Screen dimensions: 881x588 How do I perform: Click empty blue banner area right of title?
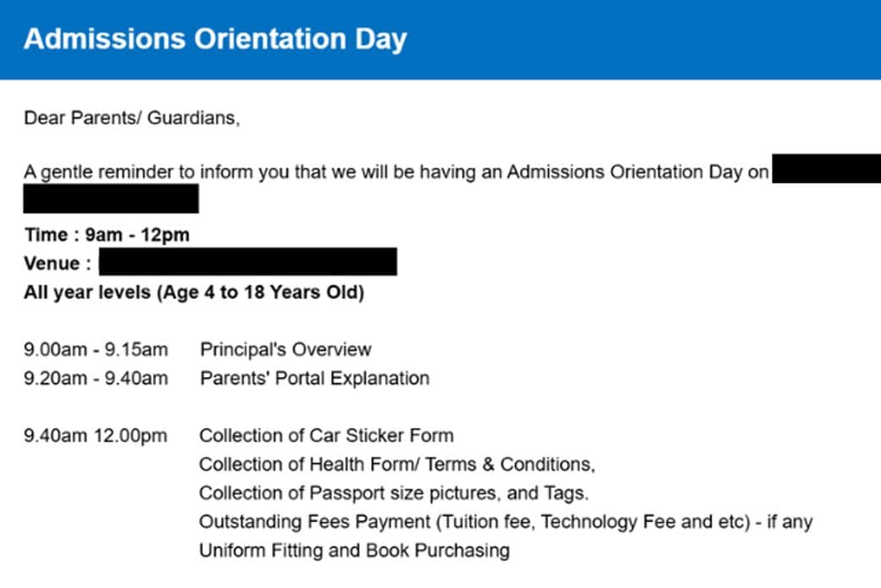coord(644,40)
